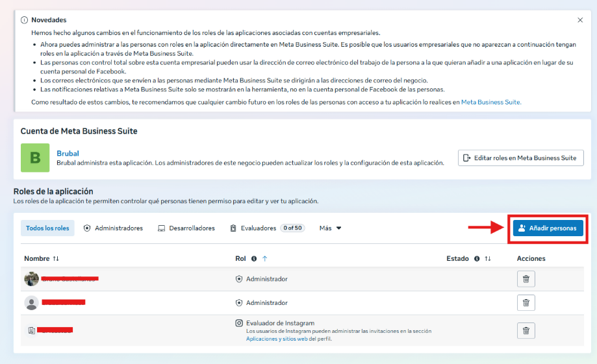The width and height of the screenshot is (597, 364).
Task: Sort the table by Nombre
Action: tap(56, 258)
